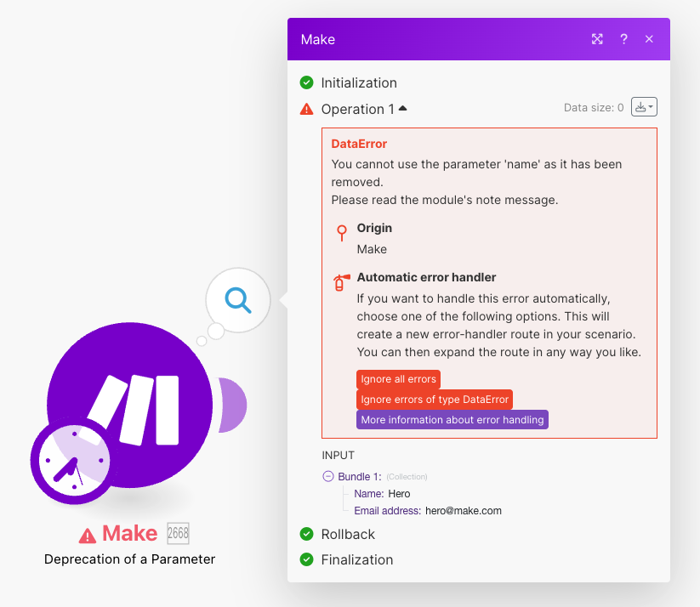The height and width of the screenshot is (607, 700).
Task: Expand the Make panel to fullscreen
Action: click(597, 39)
